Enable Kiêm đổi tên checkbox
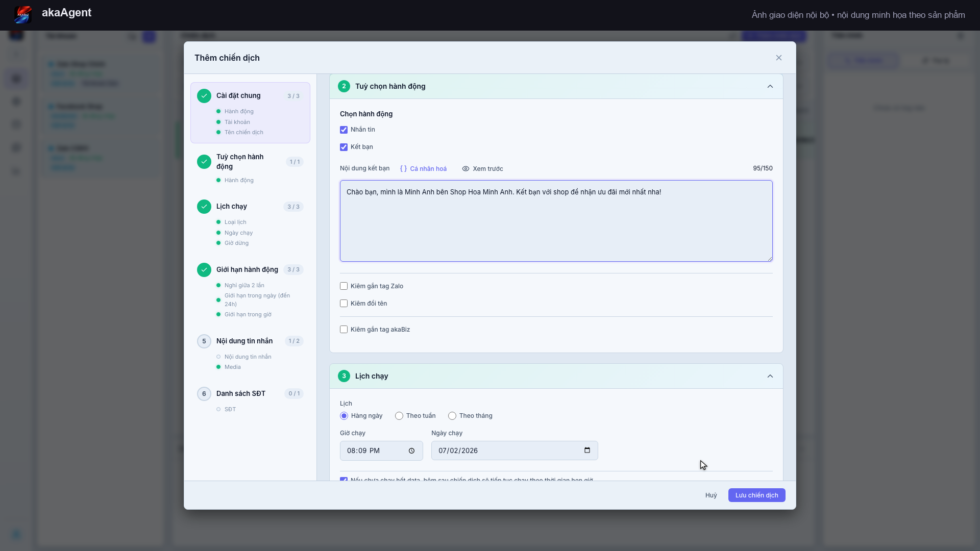 pyautogui.click(x=344, y=304)
